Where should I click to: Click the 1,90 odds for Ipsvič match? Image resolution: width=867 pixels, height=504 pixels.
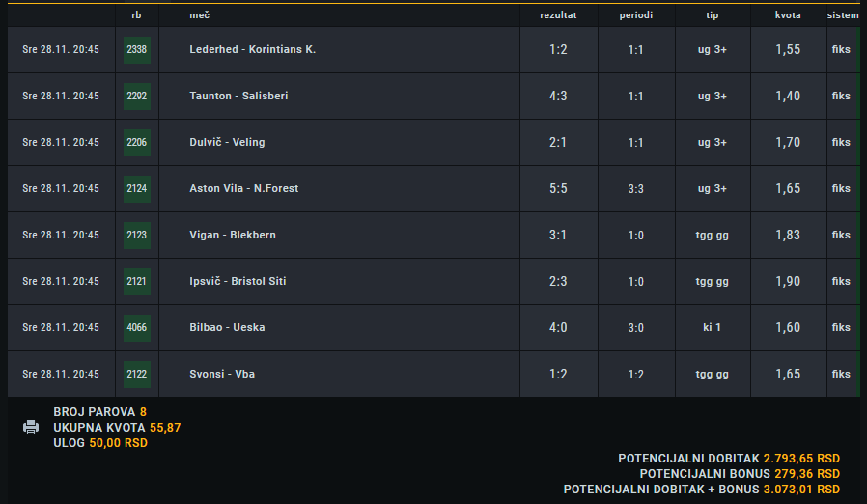pyautogui.click(x=788, y=281)
